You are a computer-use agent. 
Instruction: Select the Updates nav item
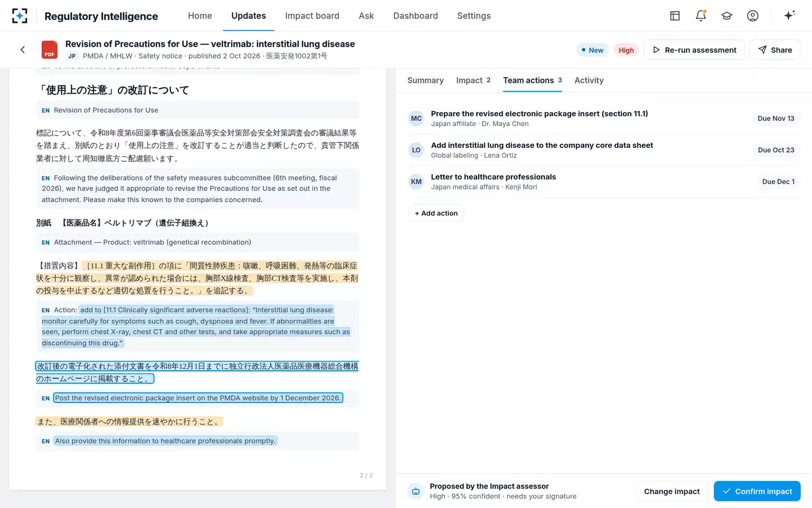pyautogui.click(x=249, y=16)
